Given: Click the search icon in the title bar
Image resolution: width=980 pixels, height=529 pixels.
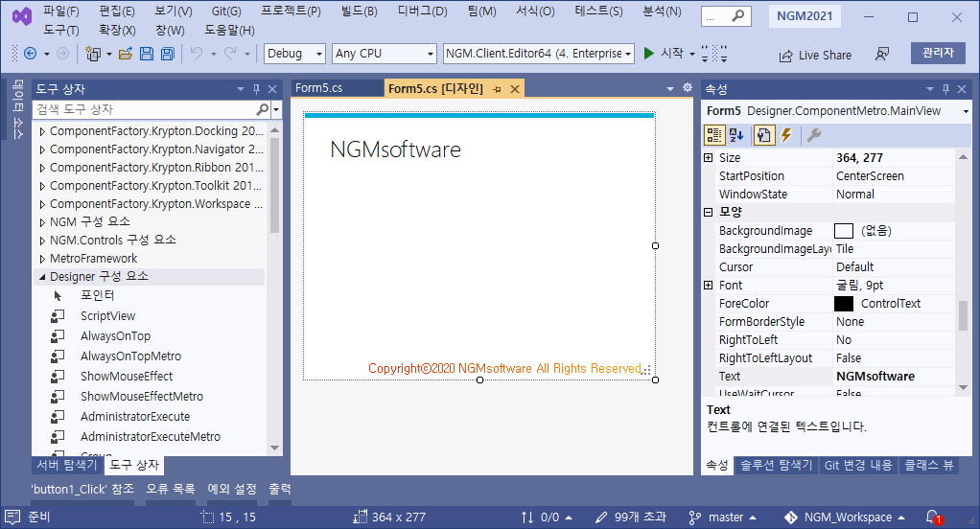Looking at the screenshot, I should tap(738, 16).
